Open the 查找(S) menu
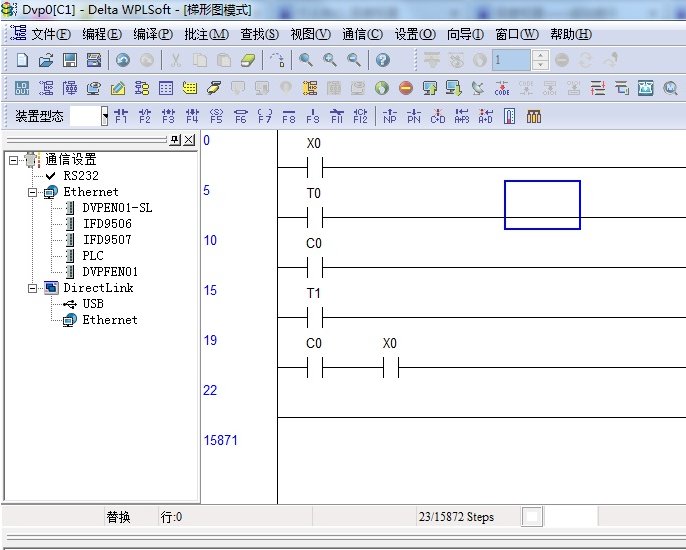This screenshot has height=550, width=686. coord(259,34)
